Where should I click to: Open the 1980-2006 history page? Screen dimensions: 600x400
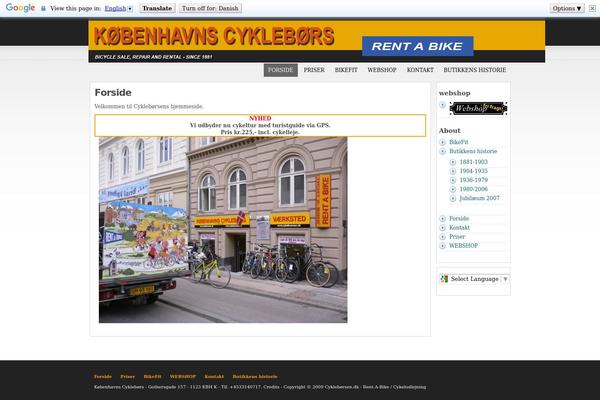tap(473, 189)
